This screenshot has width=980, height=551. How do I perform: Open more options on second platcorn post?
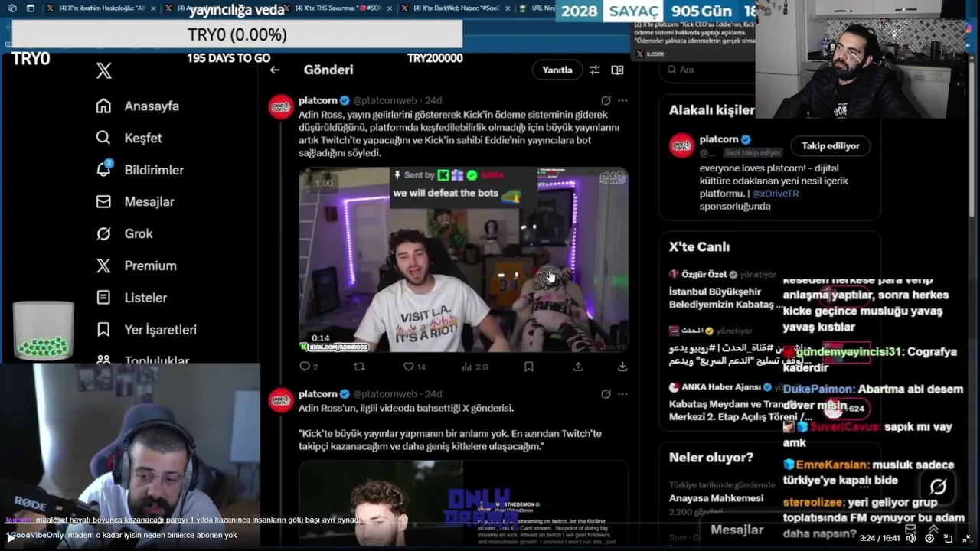pos(622,393)
